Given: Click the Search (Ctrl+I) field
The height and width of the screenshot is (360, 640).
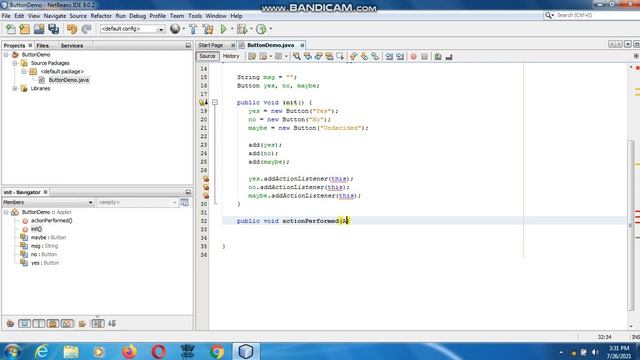Looking at the screenshot, I should 594,15.
